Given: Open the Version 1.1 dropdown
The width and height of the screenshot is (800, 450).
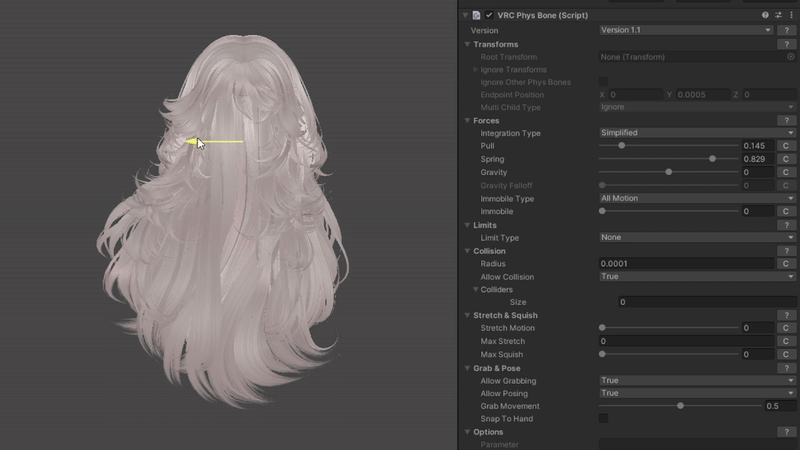Looking at the screenshot, I should (x=686, y=30).
